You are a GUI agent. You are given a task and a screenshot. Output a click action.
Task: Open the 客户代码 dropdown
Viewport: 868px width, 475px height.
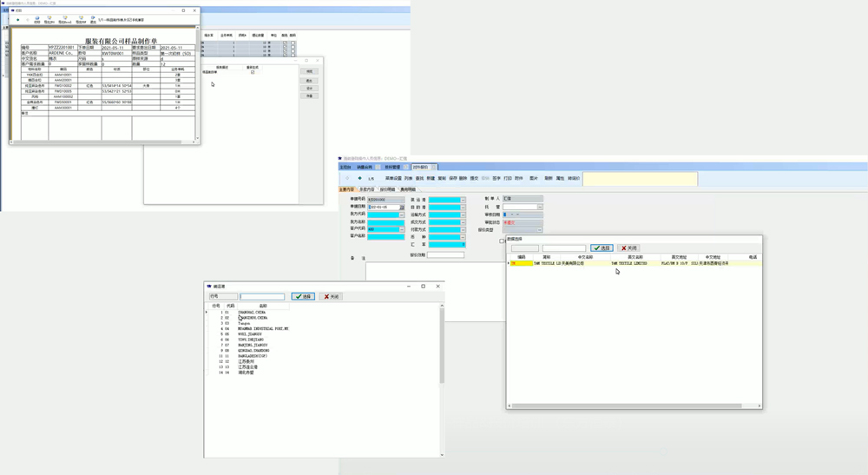[401, 229]
